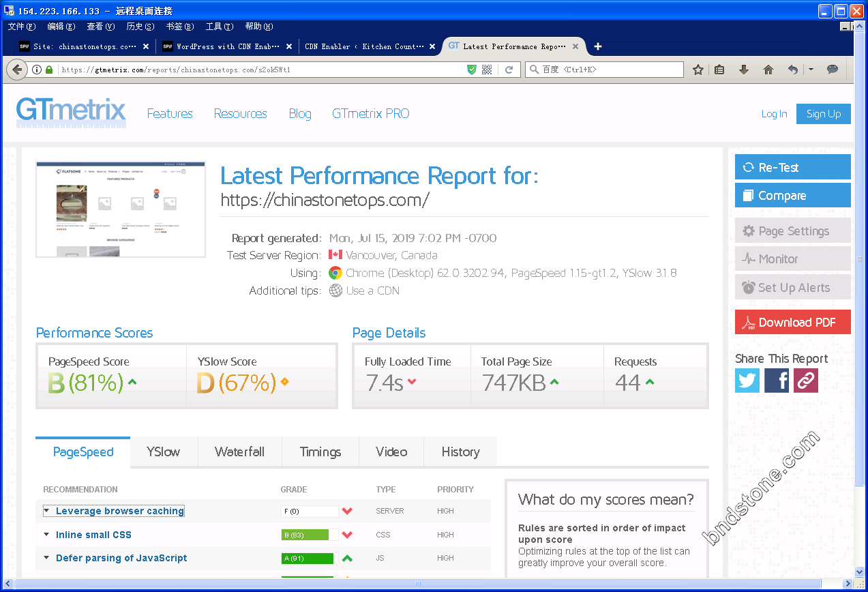Screen dimensions: 868x592
Task: Open the 书签 (Bookmarks) menu
Action: click(179, 27)
